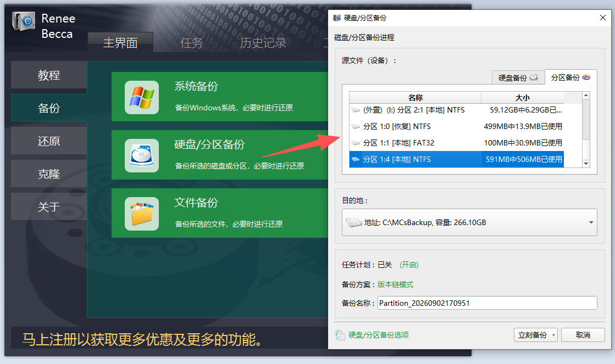Click the 备份名称 input field
The image size is (615, 364).
point(487,303)
